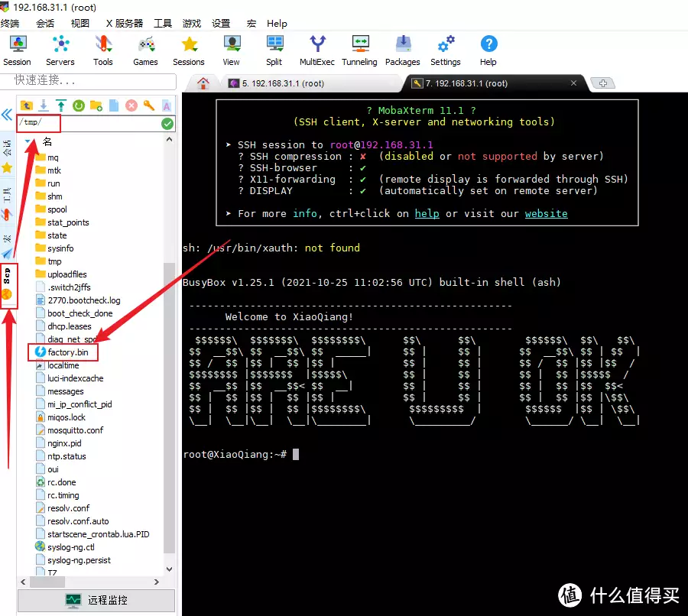
Task: Select the miqos.lock file
Action: (x=60, y=417)
